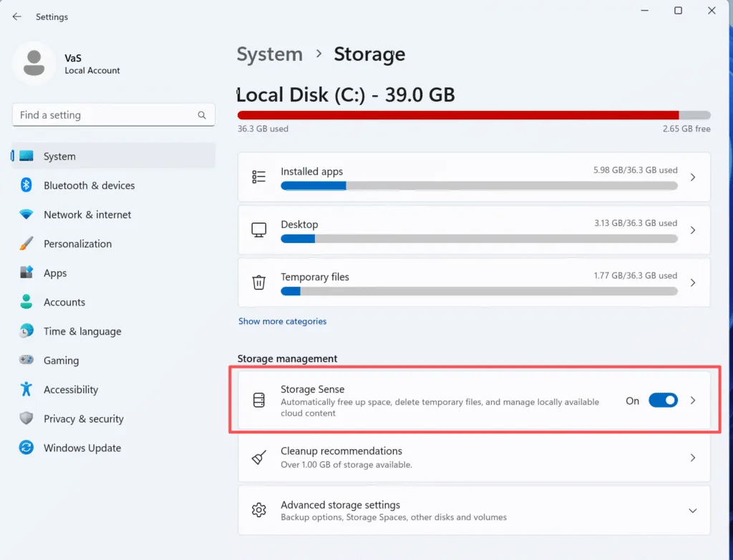Click the Temporary files trash icon
Image resolution: width=733 pixels, height=560 pixels.
[258, 283]
